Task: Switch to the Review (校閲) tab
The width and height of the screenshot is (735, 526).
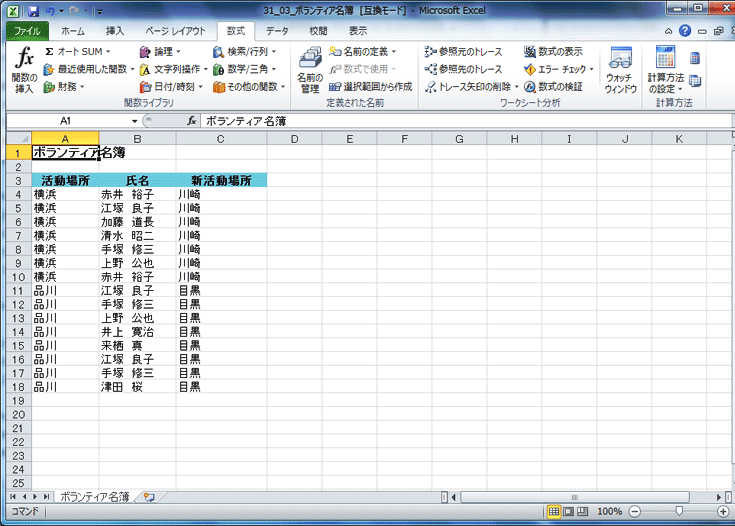Action: (x=318, y=31)
